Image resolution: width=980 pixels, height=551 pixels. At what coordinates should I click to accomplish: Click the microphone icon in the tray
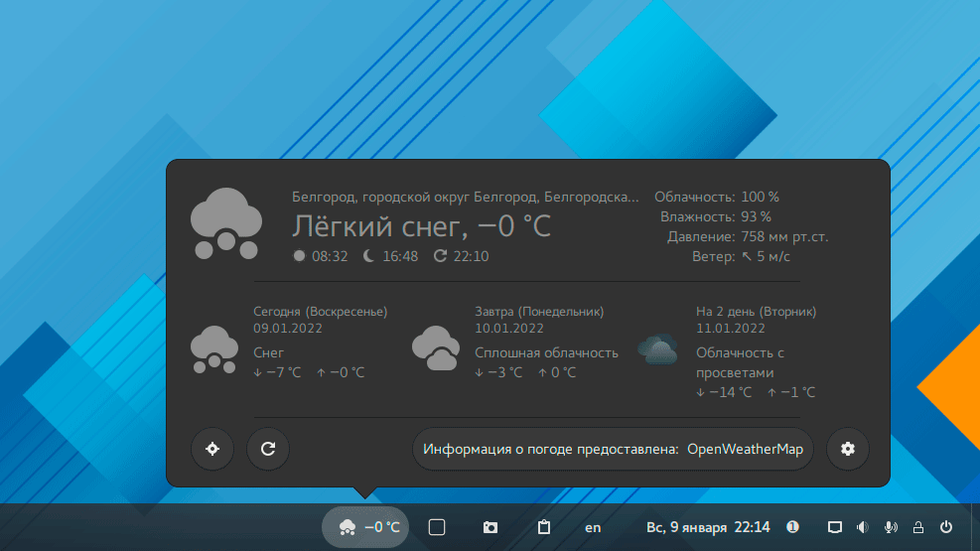click(891, 527)
